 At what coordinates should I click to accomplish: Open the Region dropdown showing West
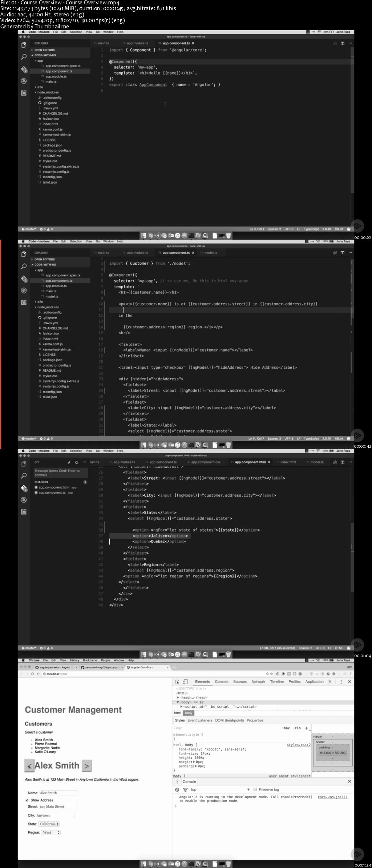click(51, 832)
